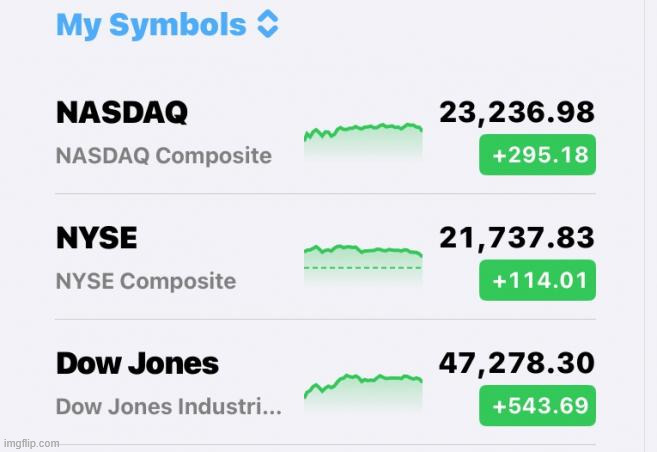The image size is (657, 452).
Task: Click the up-down chevron beside My Symbols
Action: click(x=267, y=25)
